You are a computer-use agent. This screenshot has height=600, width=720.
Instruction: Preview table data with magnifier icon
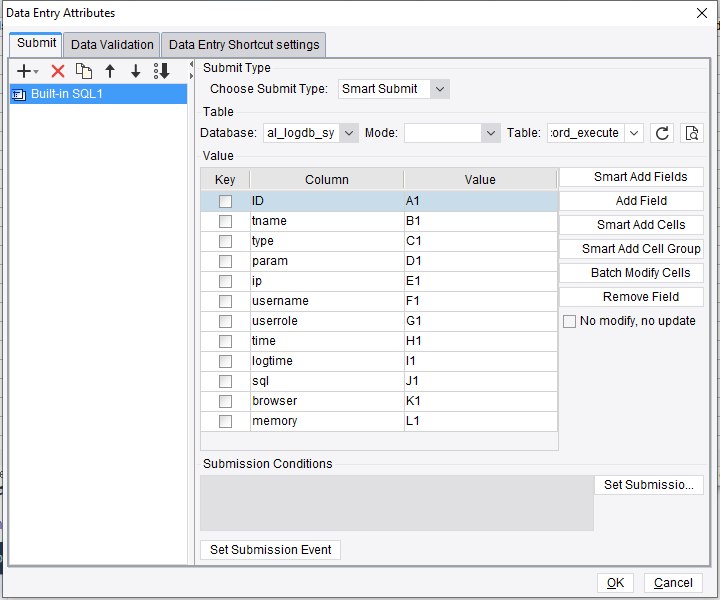pos(692,133)
